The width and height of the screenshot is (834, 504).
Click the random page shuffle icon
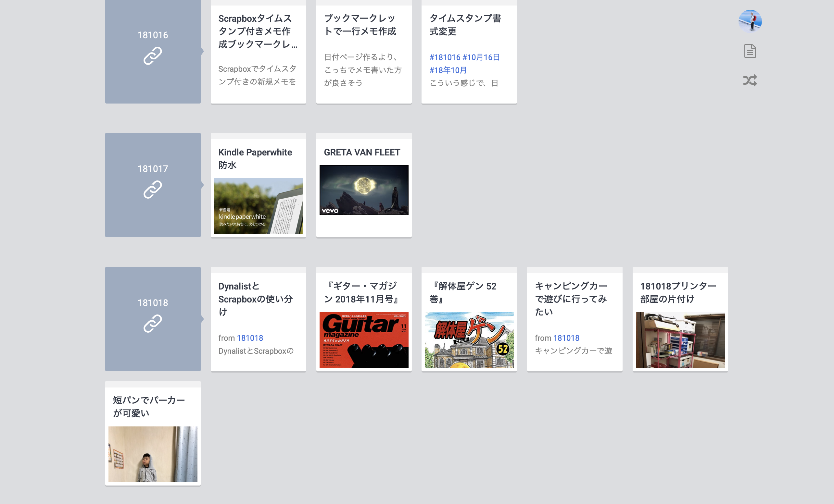point(750,80)
